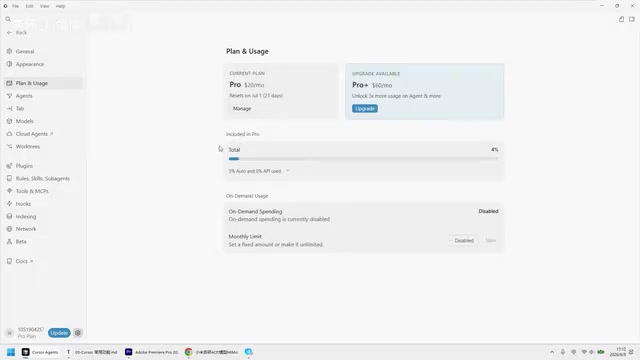Click the 'On-Demand Spending' label
Screen dimensions: 640x360
coord(255,211)
